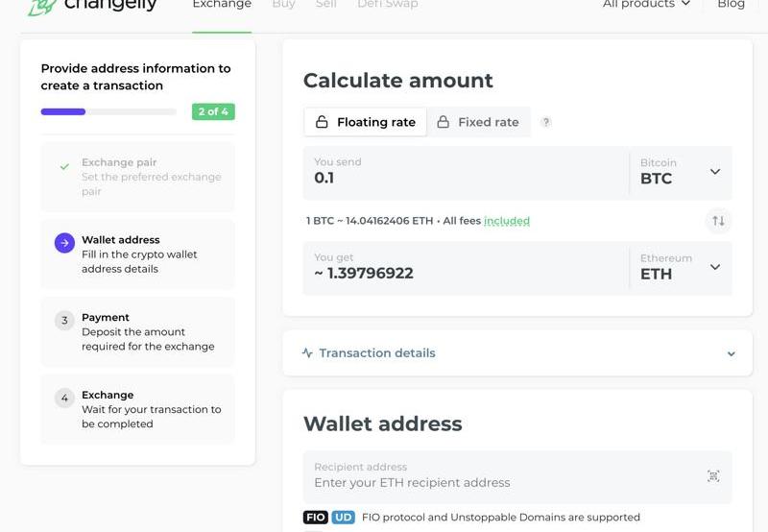Click the Wallet address step arrow icon
The image size is (768, 532).
point(64,243)
